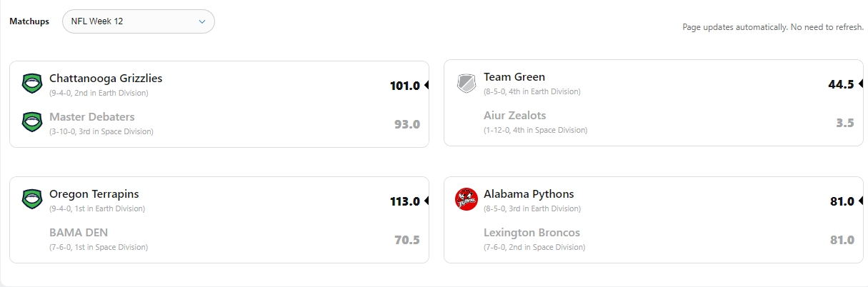This screenshot has width=868, height=287.
Task: Open Team Green team link
Action: click(514, 77)
